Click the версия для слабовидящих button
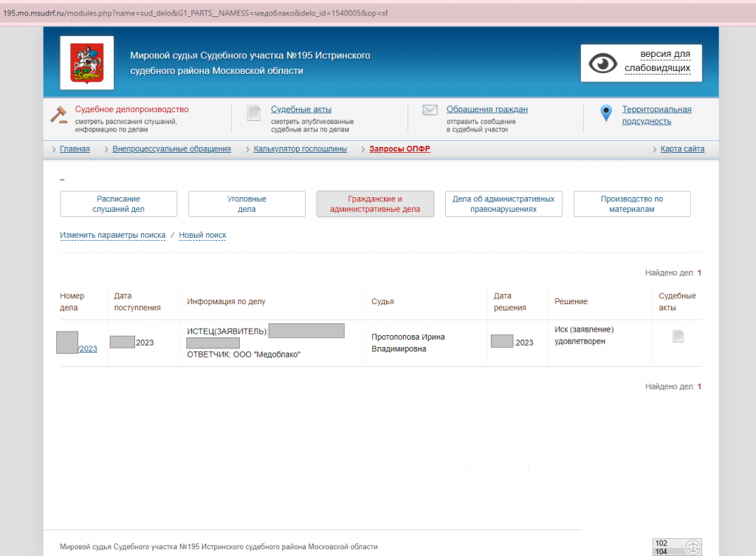The height and width of the screenshot is (556, 756). pyautogui.click(x=642, y=64)
